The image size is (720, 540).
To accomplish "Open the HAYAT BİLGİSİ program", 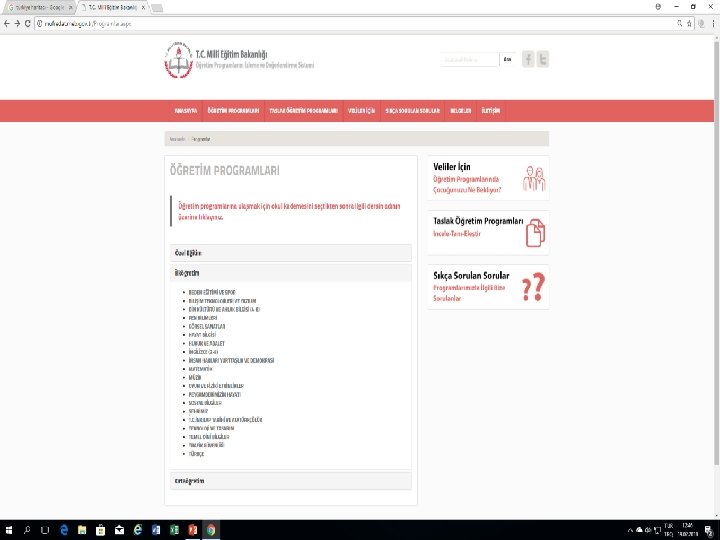I will 202,335.
